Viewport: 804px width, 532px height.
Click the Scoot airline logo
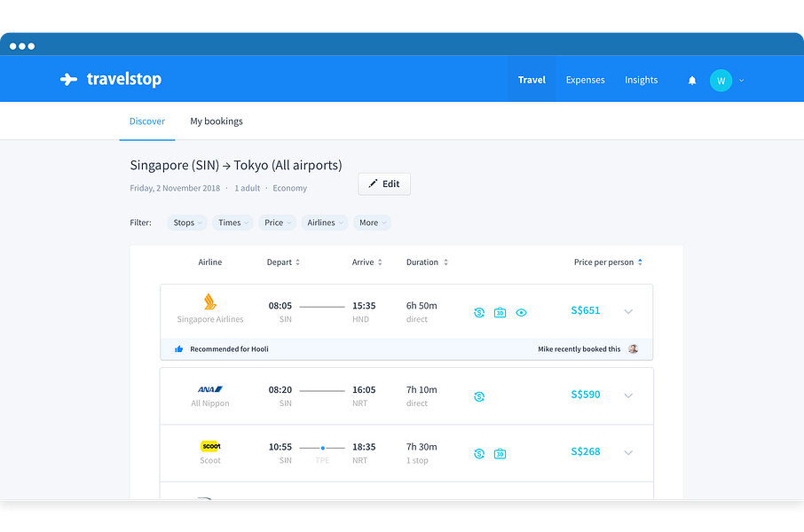[x=210, y=446]
